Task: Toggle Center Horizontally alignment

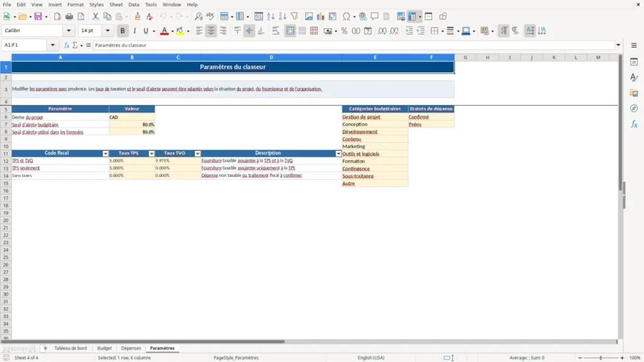Action: [211, 31]
